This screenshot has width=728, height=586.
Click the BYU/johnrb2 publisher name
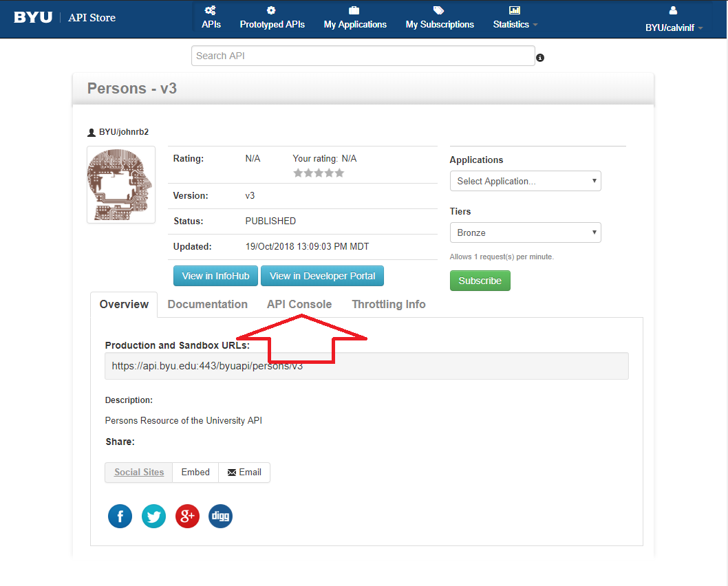[124, 132]
